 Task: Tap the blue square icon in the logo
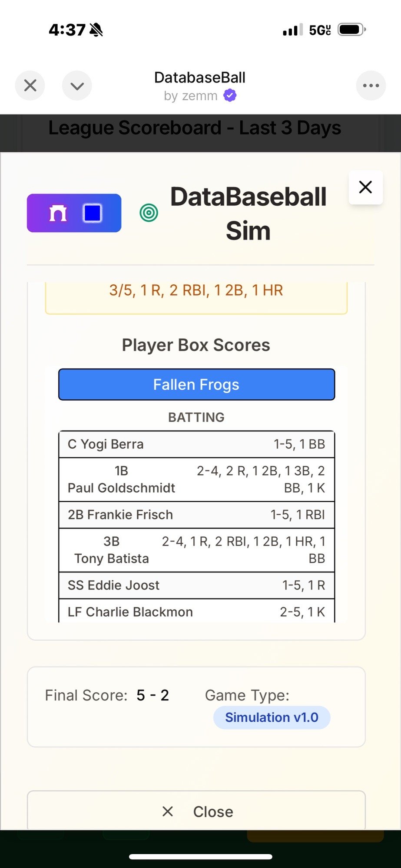coord(93,213)
